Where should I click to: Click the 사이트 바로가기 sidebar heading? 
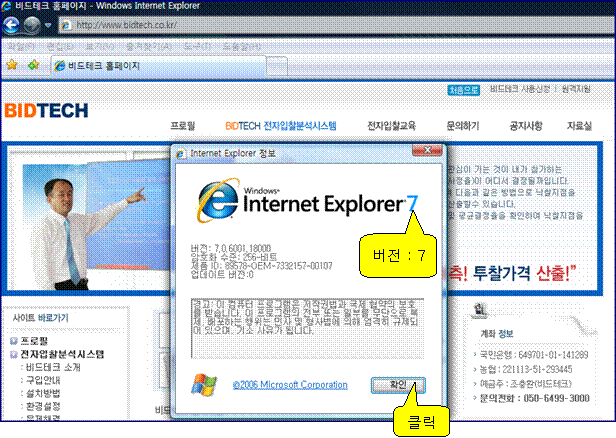[41, 318]
